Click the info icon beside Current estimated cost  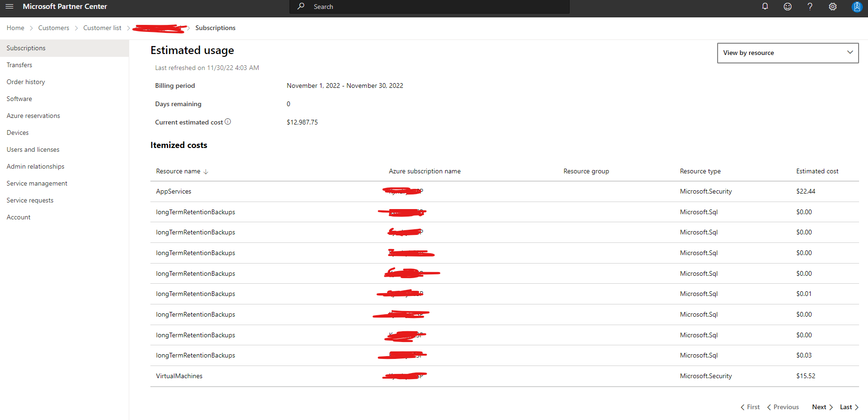pyautogui.click(x=228, y=122)
